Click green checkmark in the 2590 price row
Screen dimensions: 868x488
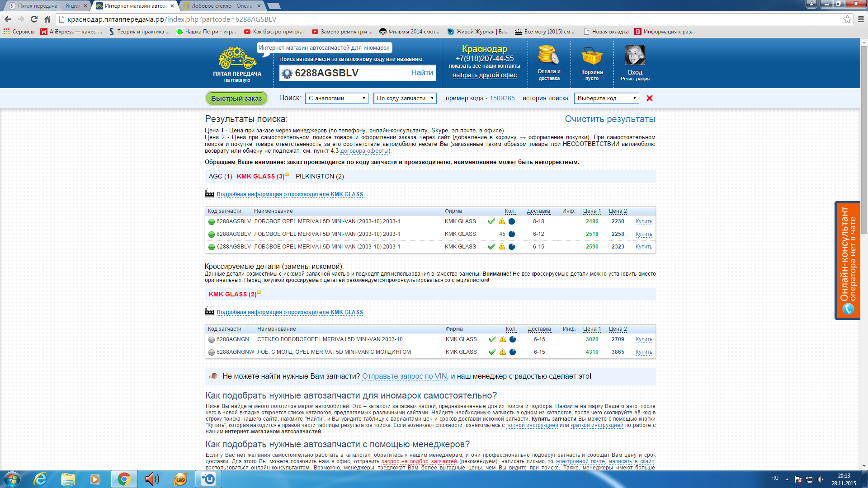(x=491, y=247)
